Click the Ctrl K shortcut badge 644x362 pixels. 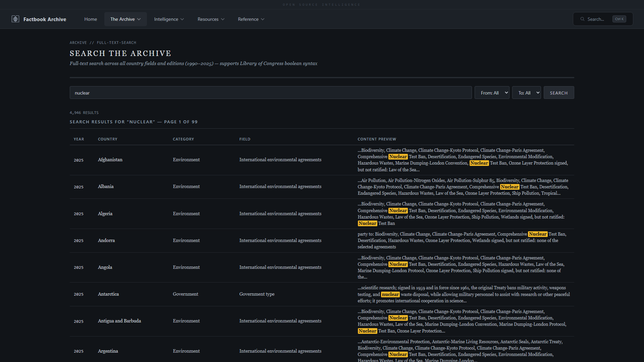click(x=619, y=19)
